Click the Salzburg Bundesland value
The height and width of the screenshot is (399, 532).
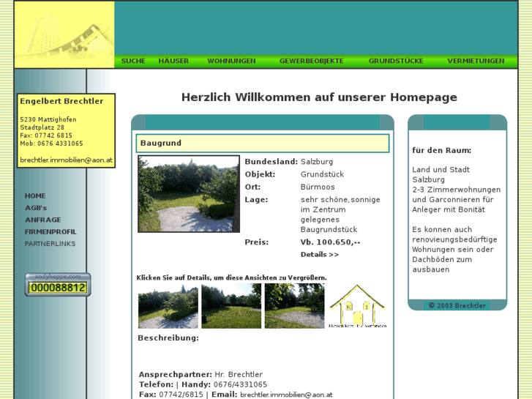[x=317, y=162]
